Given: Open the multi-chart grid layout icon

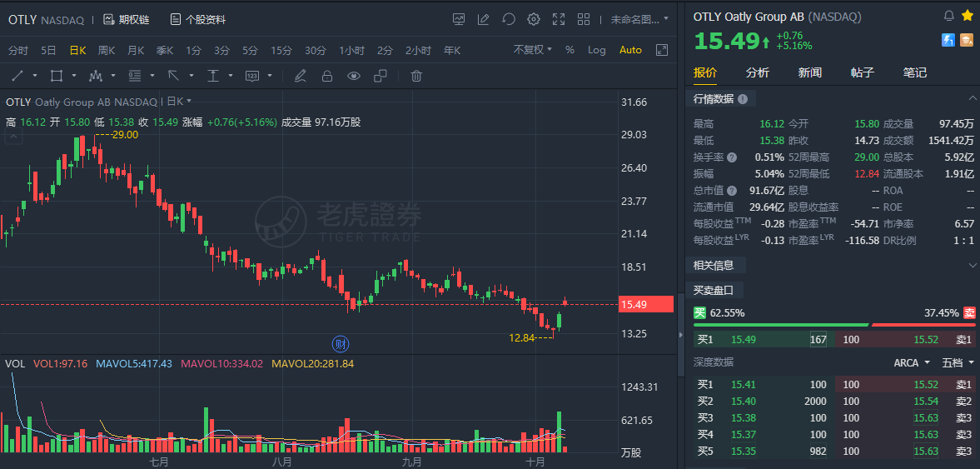Looking at the screenshot, I should pos(584,19).
